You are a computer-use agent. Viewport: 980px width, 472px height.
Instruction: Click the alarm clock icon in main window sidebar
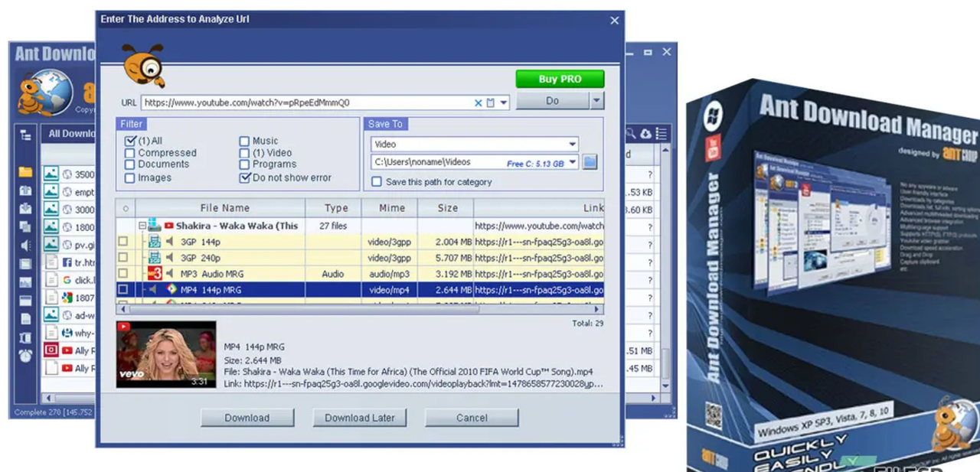[26, 356]
